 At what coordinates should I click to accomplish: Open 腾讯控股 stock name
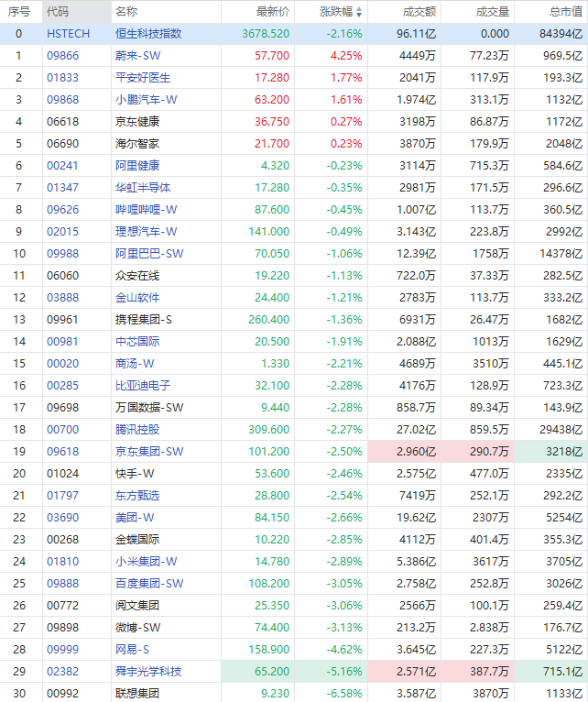coord(137,429)
